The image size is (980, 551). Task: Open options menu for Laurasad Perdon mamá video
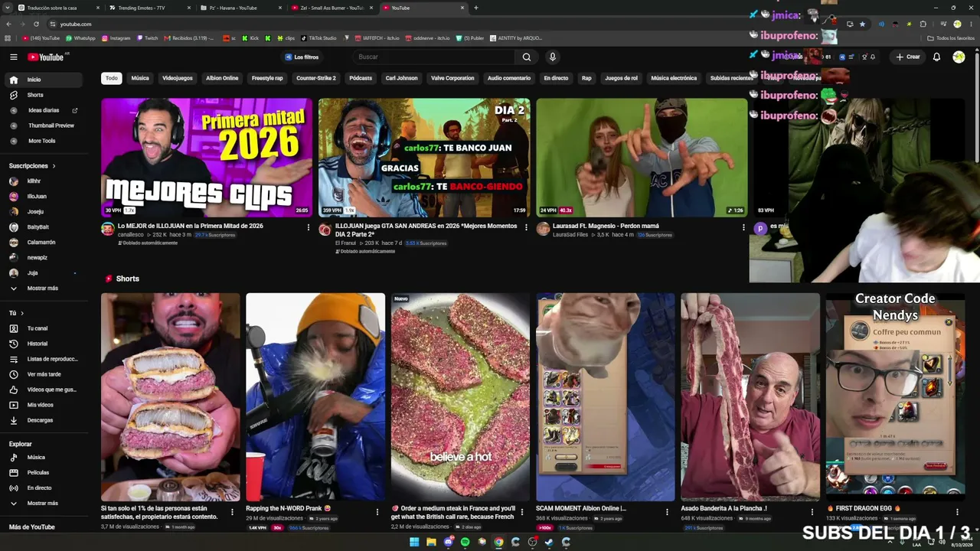coord(743,227)
